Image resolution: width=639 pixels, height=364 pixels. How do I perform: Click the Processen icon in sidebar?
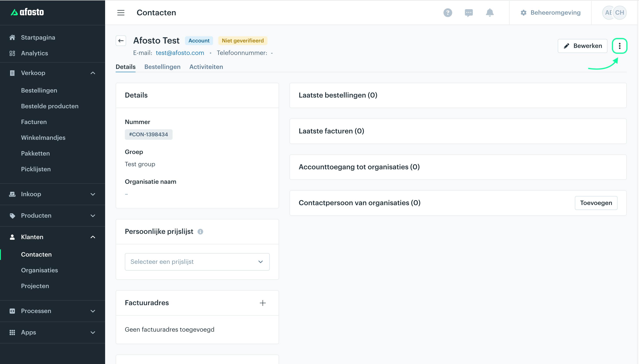point(12,311)
